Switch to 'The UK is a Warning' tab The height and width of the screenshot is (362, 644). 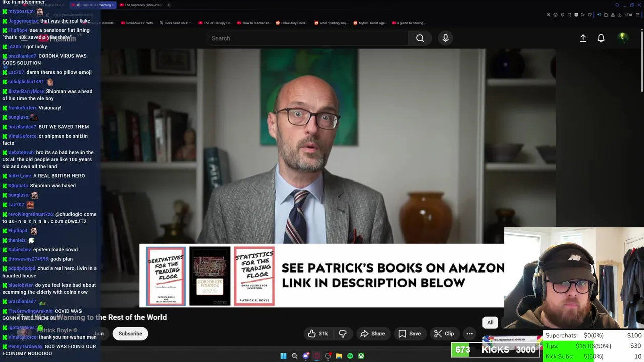(94, 5)
